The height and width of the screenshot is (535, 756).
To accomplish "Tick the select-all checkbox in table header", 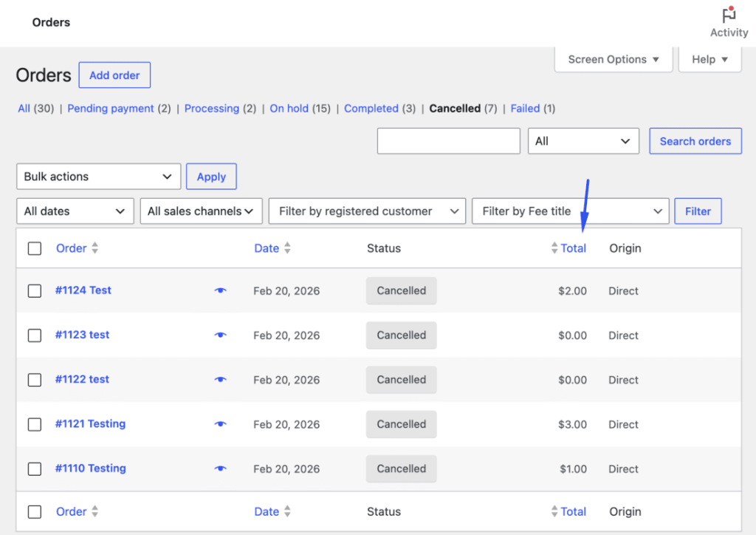I will (x=34, y=248).
